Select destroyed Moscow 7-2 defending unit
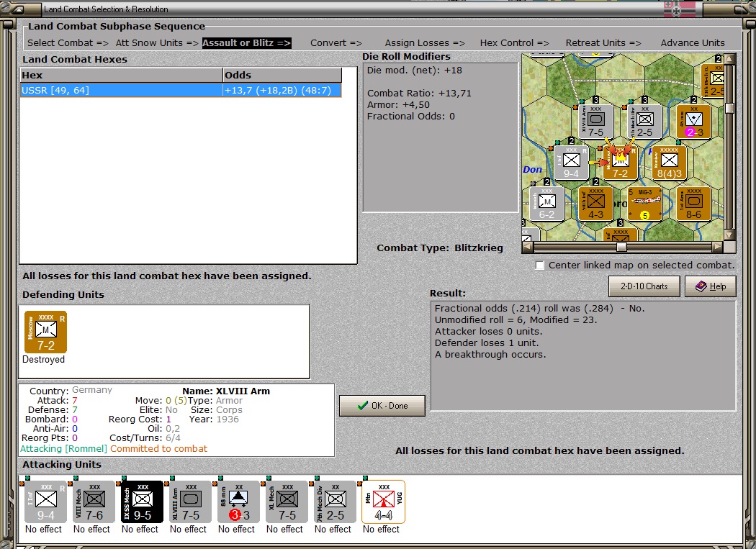This screenshot has height=549, width=756. click(x=46, y=332)
